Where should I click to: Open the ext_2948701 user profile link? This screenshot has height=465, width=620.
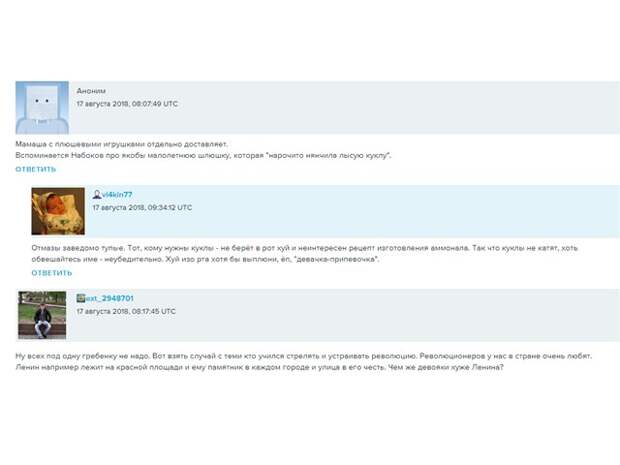pyautogui.click(x=110, y=298)
